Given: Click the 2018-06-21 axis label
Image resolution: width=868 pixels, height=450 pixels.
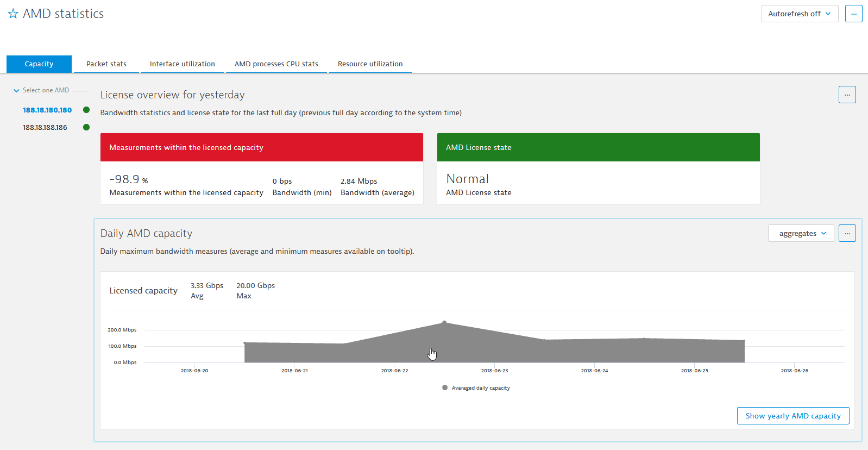Looking at the screenshot, I should [x=294, y=371].
